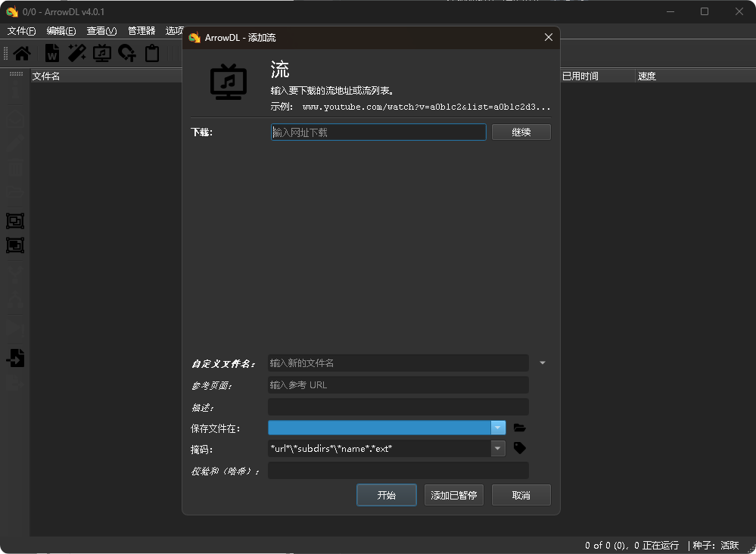Click the clipboard paste icon in toolbar
This screenshot has width=756, height=554.
[152, 53]
